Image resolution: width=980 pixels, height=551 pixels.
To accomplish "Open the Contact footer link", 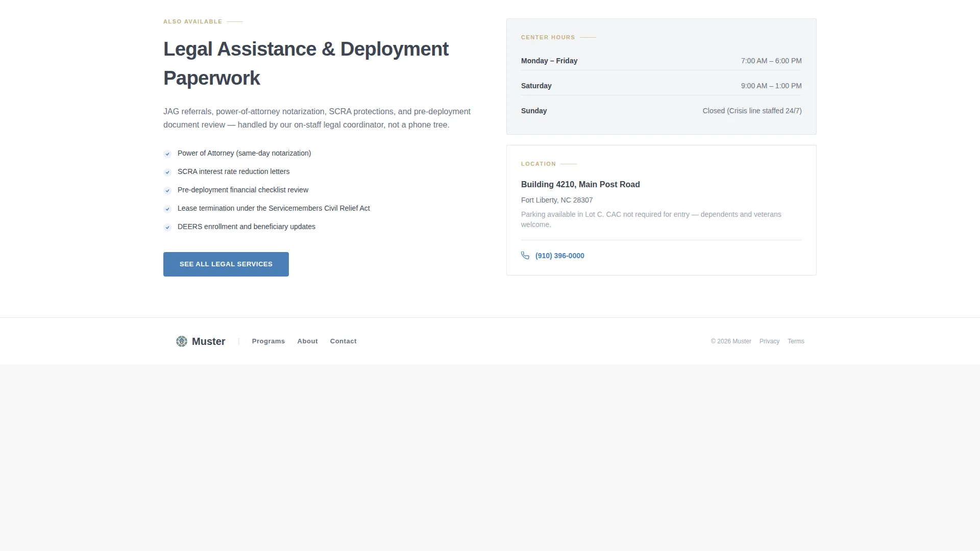I will coord(344,341).
